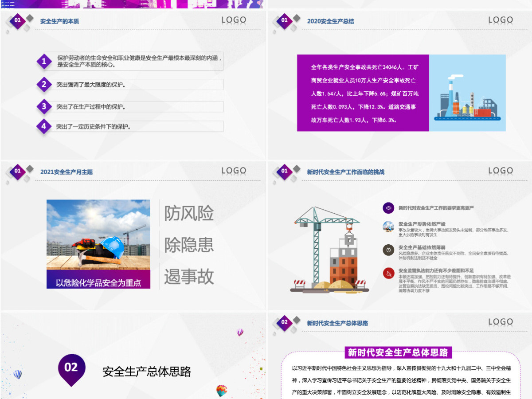532x399 pixels.
Task: Click the hard hat and tools photo
Action: tap(98, 234)
